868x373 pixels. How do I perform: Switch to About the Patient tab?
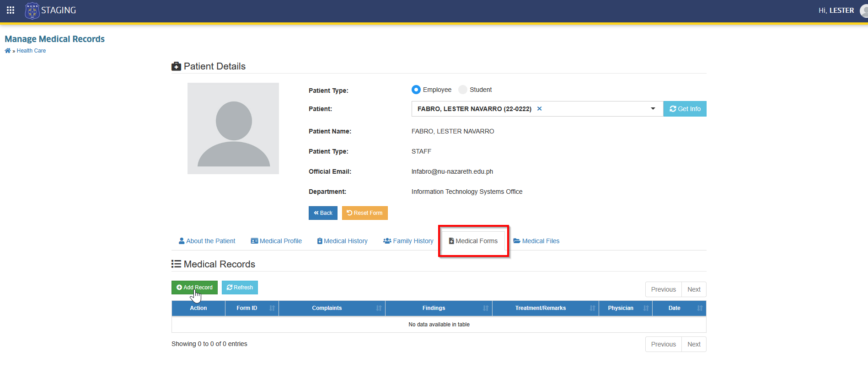click(x=207, y=241)
